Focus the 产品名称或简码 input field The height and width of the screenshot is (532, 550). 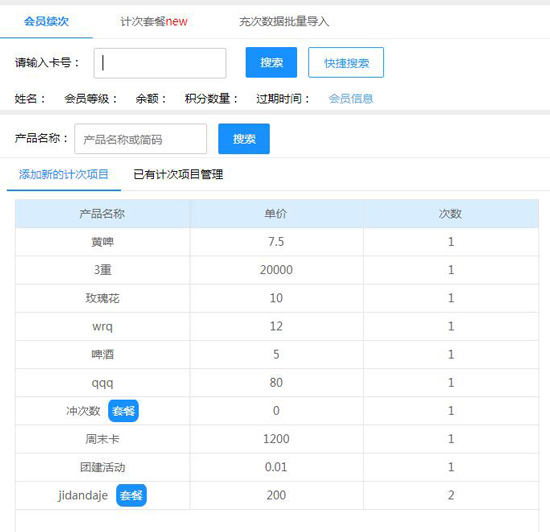(141, 139)
